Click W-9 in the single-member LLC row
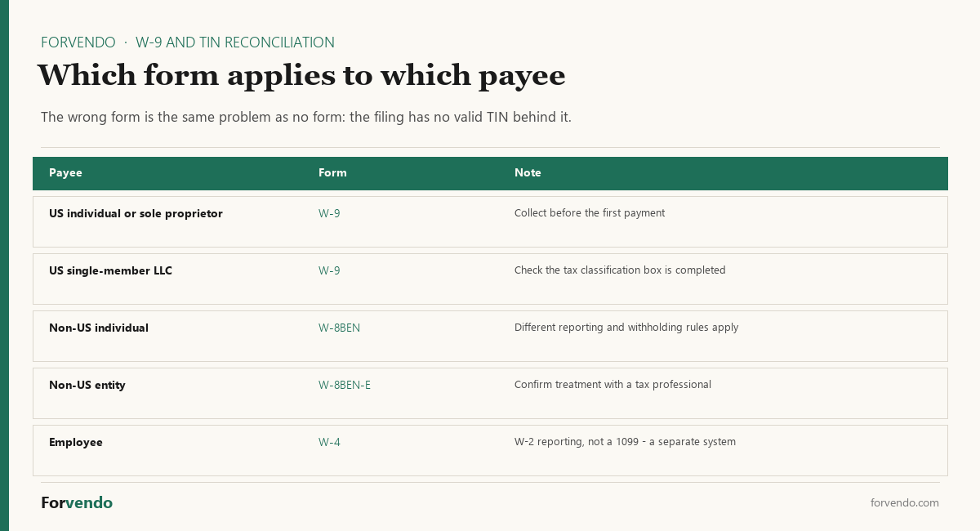Viewport: 980px width, 531px height. coord(329,270)
